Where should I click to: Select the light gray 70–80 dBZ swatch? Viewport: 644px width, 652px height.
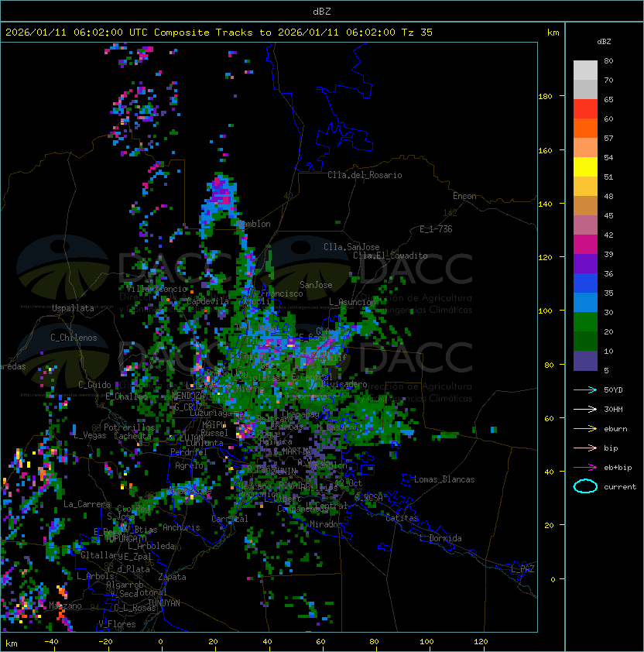[x=585, y=70]
